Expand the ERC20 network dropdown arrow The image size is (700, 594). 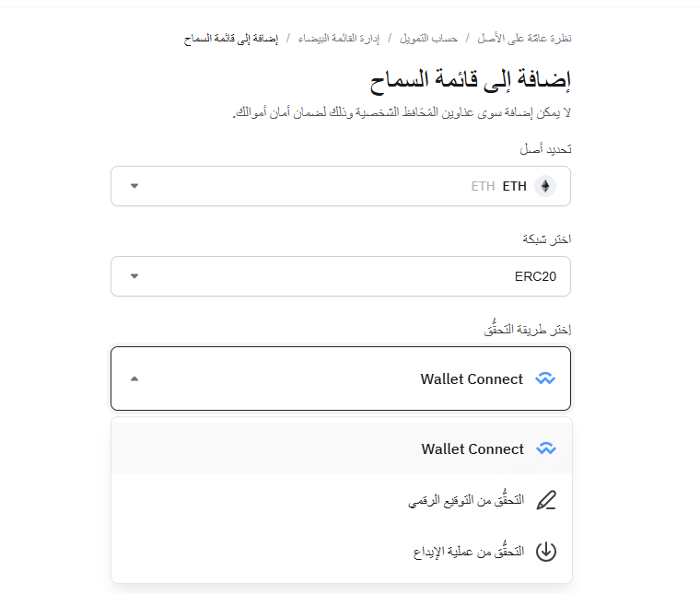(134, 275)
